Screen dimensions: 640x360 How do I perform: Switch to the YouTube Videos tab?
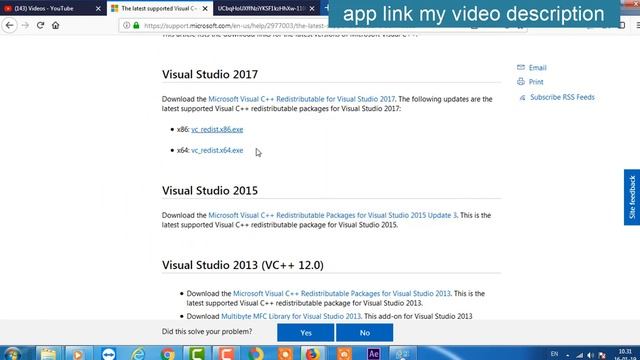point(44,8)
